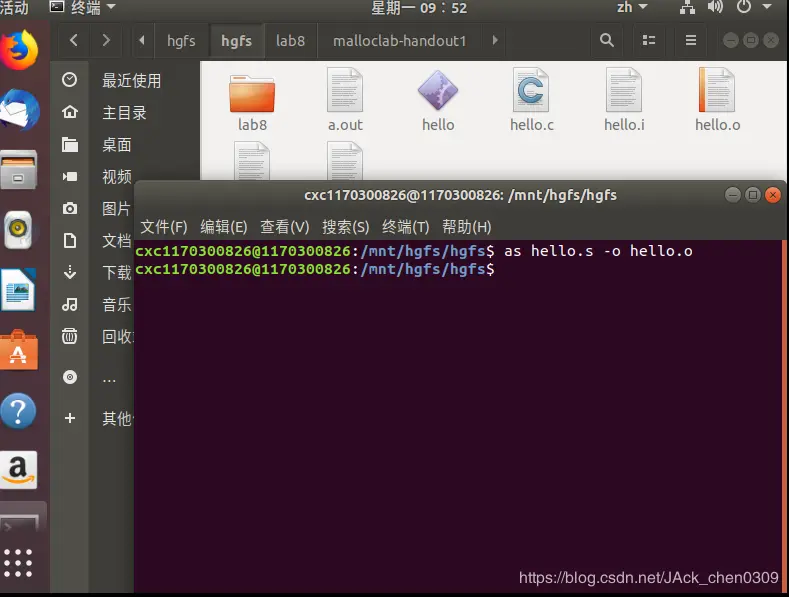Click the path bar left scroll arrow
The width and height of the screenshot is (789, 597).
142,40
